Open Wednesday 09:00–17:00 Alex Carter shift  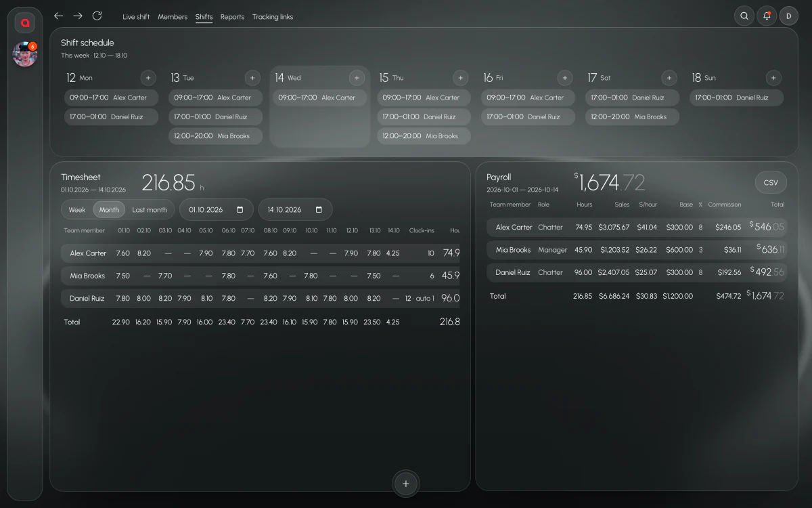point(319,98)
